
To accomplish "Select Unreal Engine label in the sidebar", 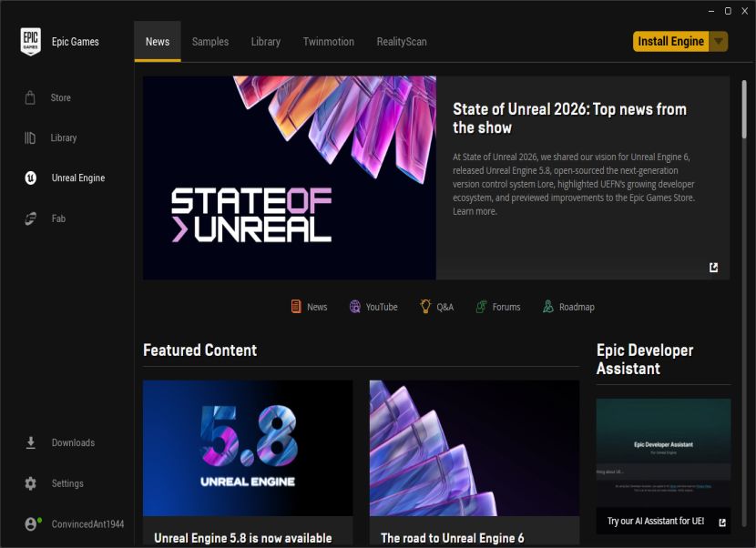I will (x=78, y=178).
